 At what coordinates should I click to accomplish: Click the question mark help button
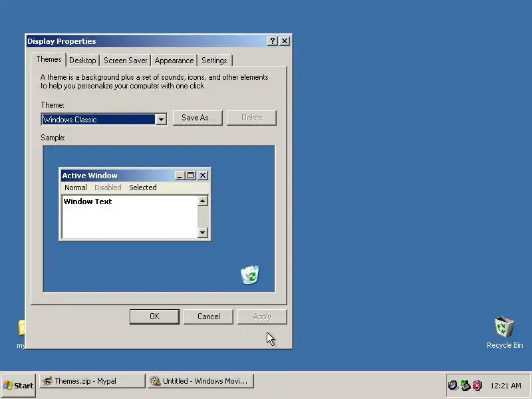coord(273,41)
